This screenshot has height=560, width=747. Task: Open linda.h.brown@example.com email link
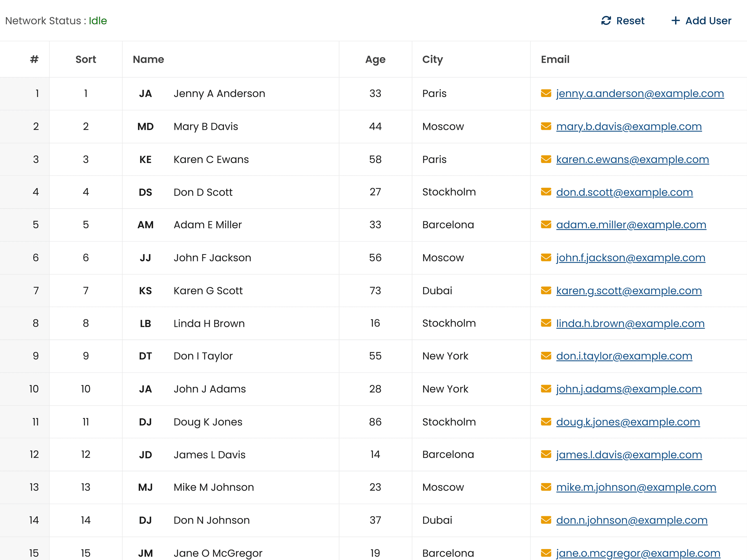630,323
